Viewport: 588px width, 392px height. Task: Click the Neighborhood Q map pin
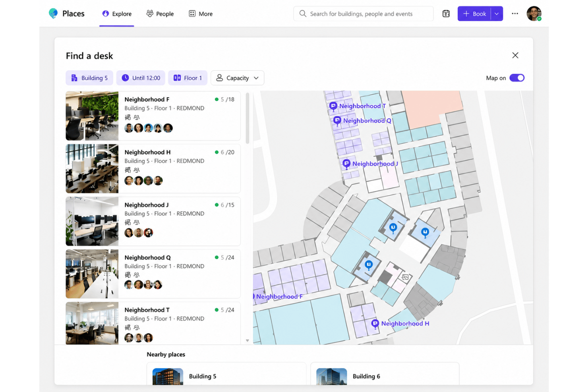tap(337, 121)
